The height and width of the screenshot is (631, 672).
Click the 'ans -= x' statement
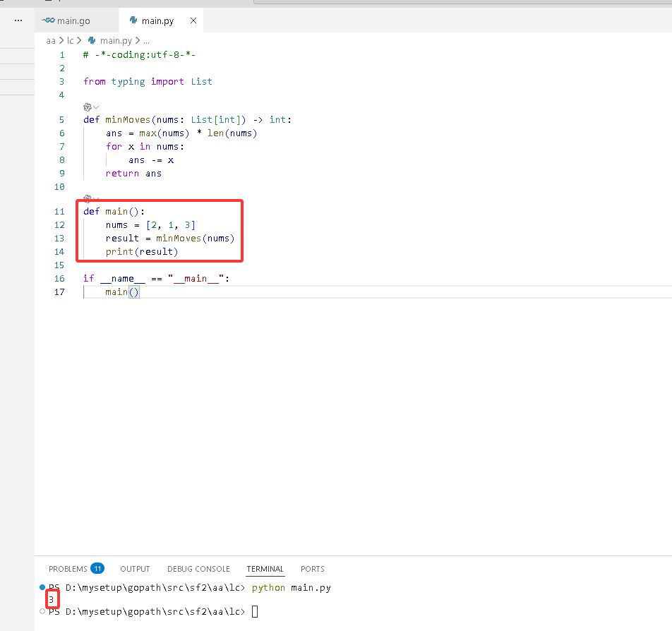pyautogui.click(x=151, y=160)
